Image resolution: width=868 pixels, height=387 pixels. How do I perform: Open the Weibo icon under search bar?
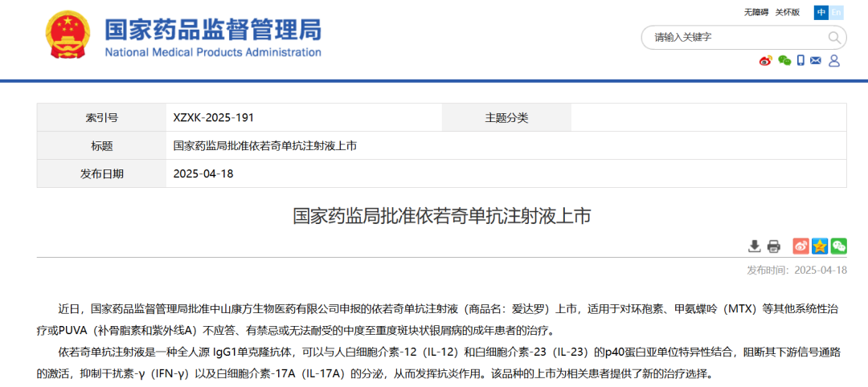[766, 61]
